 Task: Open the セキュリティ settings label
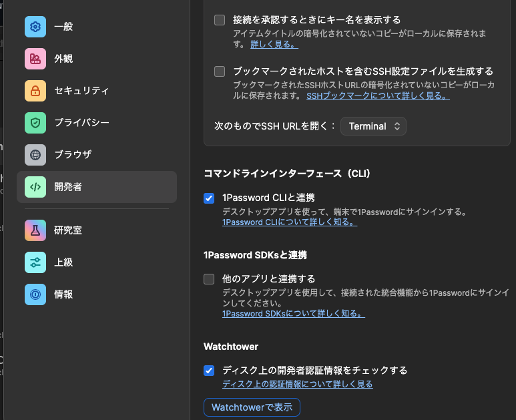81,91
